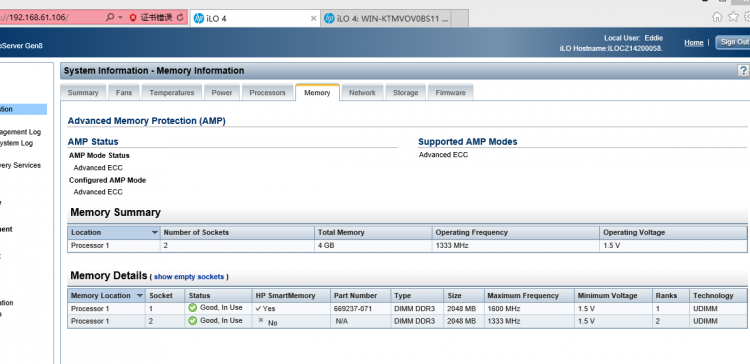
Task: Open the Temperatures tab
Action: click(172, 93)
